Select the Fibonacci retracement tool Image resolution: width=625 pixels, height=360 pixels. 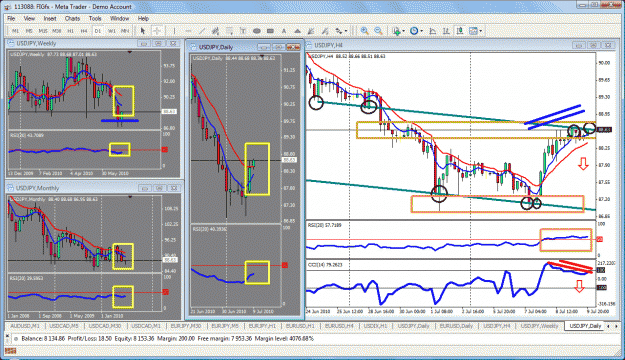coord(229,31)
